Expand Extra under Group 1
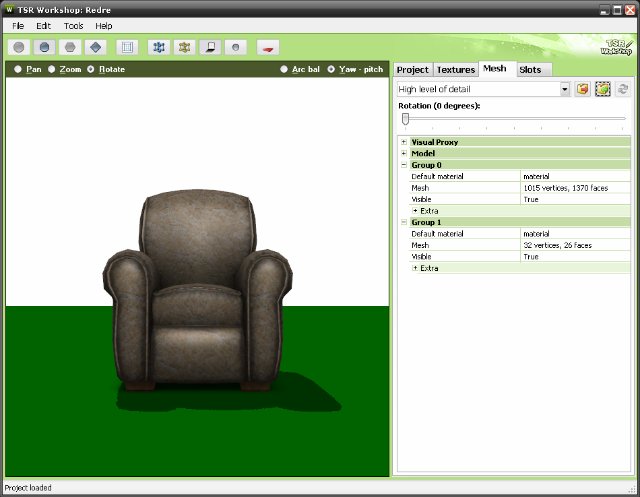The height and width of the screenshot is (497, 640). point(415,268)
